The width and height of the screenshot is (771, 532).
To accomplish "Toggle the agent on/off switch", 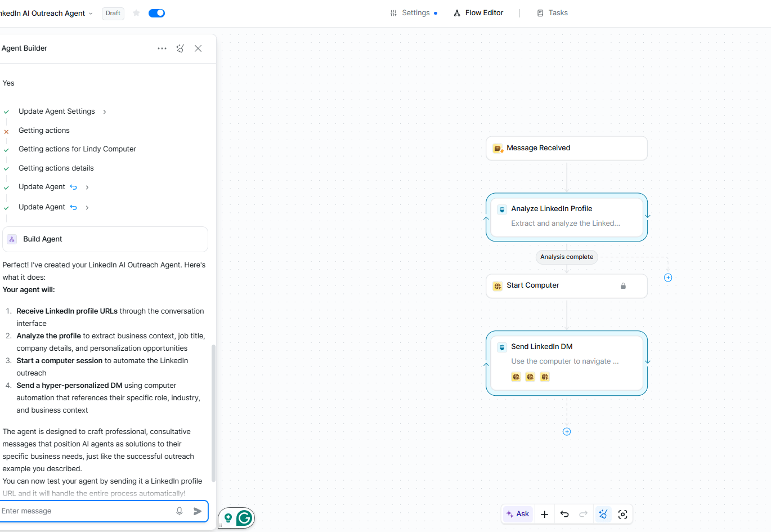I will [x=156, y=13].
